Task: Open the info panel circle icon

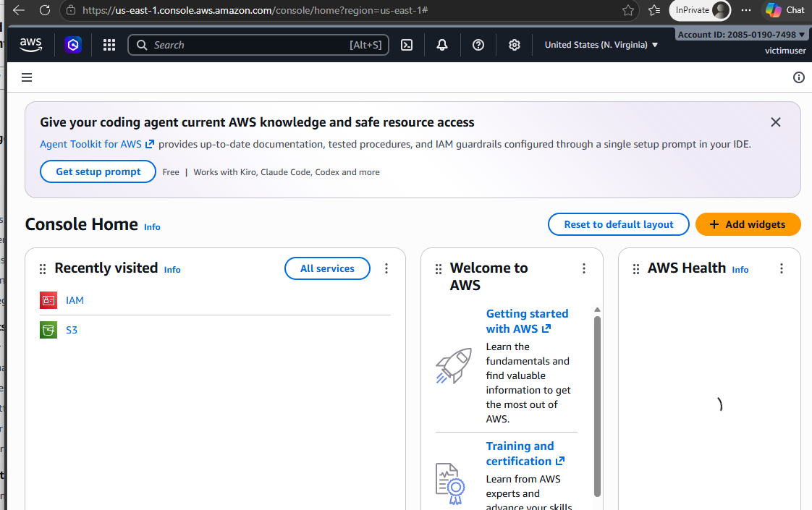Action: [798, 77]
